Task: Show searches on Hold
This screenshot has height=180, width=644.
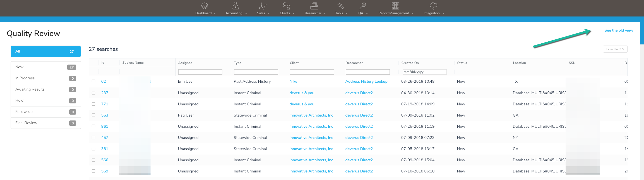Action: click(x=46, y=101)
